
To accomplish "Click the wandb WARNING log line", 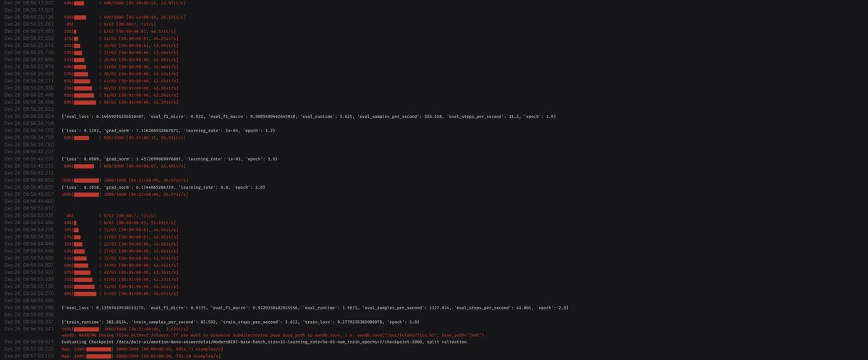I will point(272,335).
